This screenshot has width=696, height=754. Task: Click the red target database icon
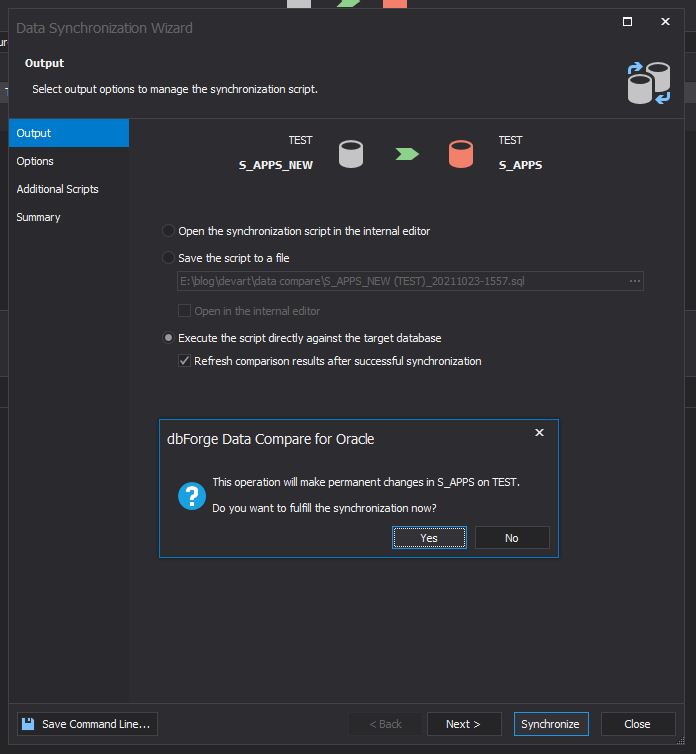460,154
